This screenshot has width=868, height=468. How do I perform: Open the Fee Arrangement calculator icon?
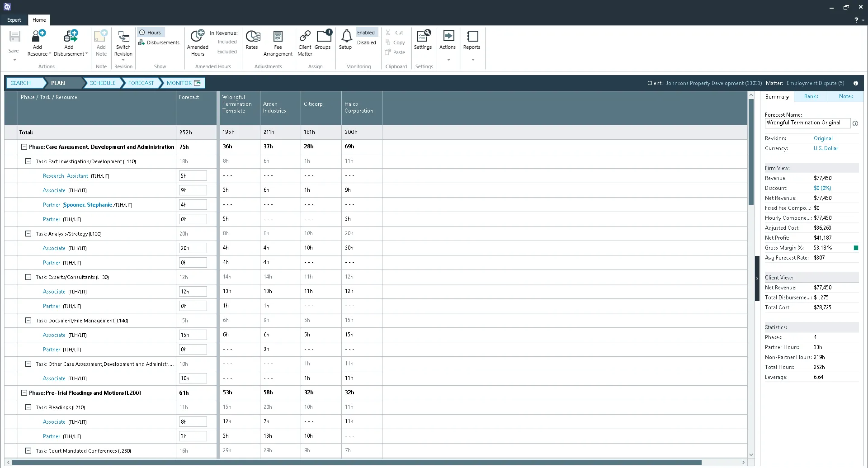(278, 36)
